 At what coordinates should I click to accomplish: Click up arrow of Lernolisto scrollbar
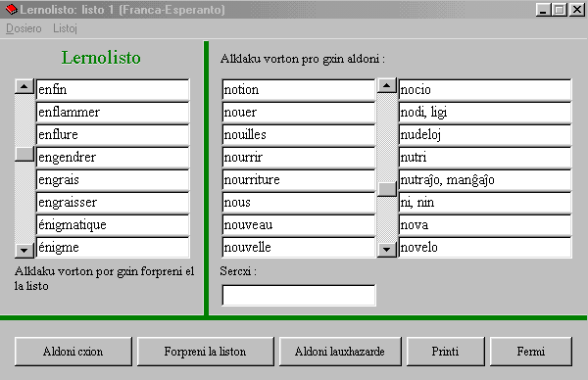24,86
